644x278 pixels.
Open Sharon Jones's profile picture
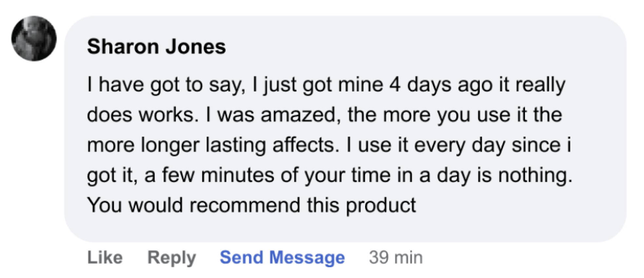pyautogui.click(x=34, y=38)
